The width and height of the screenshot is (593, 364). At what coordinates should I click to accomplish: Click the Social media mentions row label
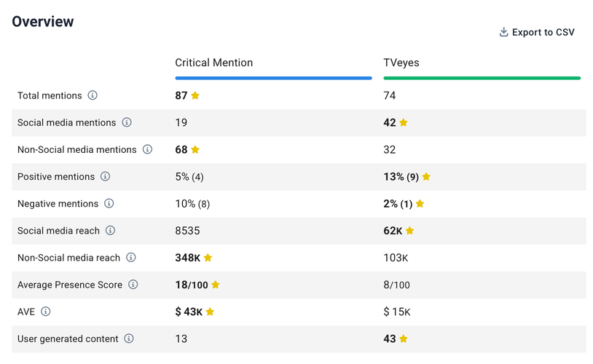(66, 122)
